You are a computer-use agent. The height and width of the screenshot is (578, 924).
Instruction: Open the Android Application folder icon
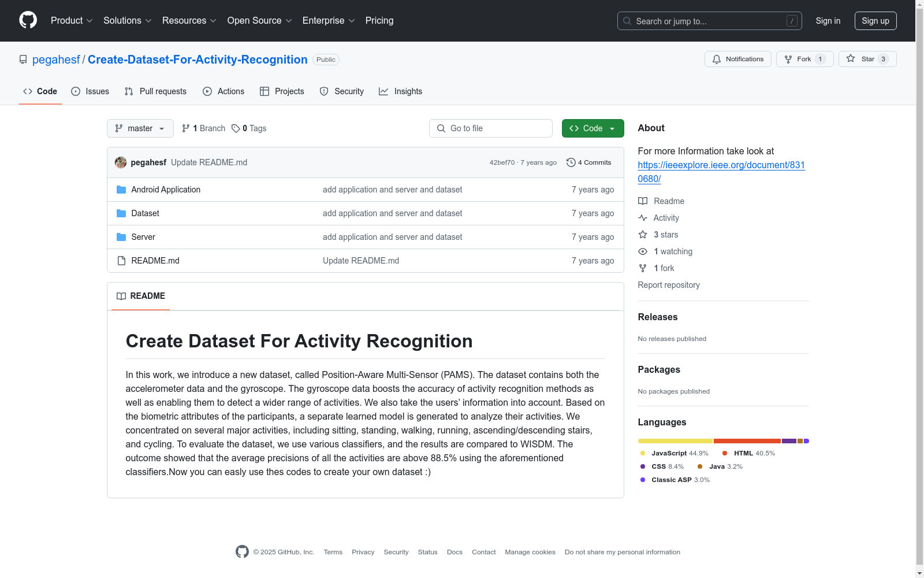click(x=121, y=190)
